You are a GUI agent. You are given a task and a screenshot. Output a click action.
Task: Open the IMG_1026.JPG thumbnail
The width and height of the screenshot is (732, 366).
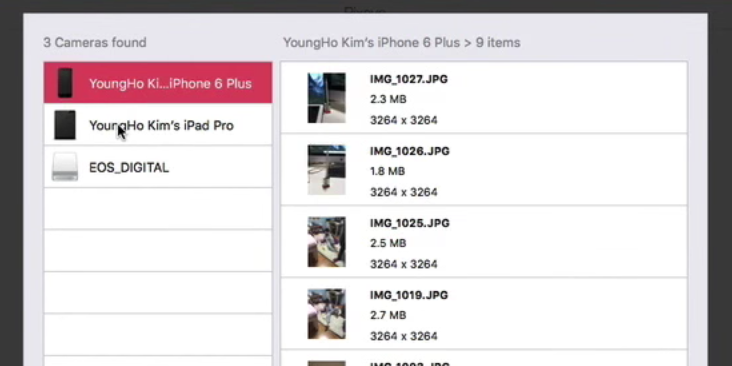coord(326,170)
